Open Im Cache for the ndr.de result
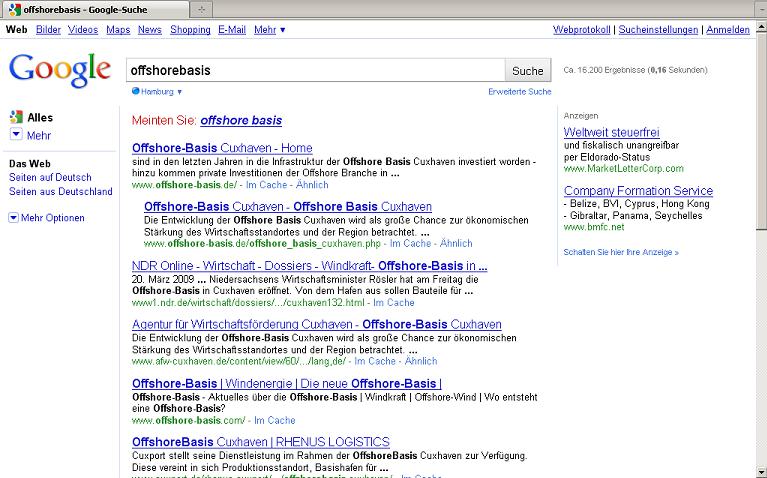 pyautogui.click(x=394, y=303)
